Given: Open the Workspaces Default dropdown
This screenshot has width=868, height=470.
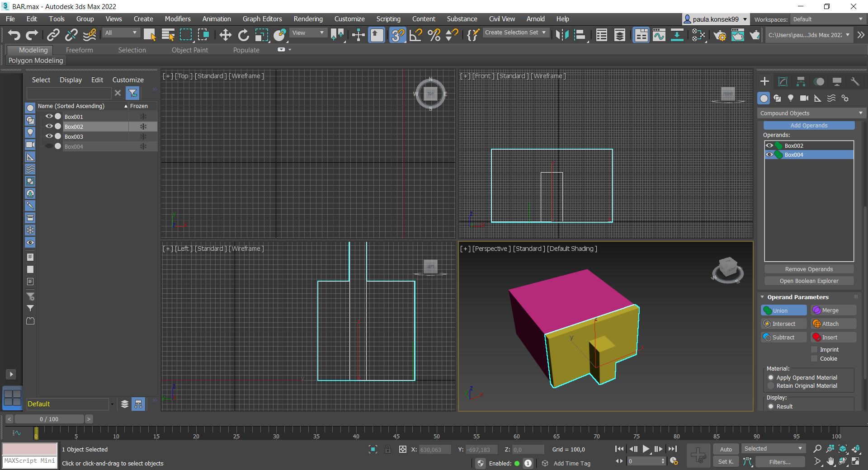Looking at the screenshot, I should click(x=828, y=19).
